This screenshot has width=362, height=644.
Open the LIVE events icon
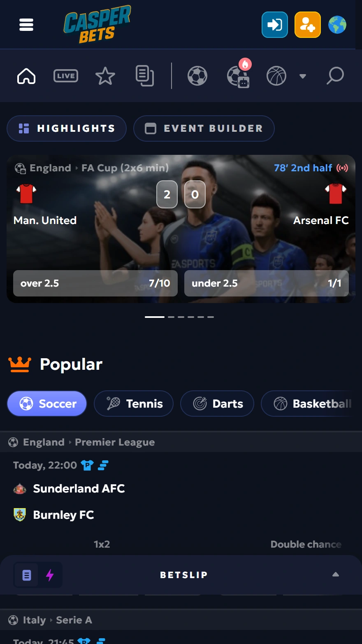coord(66,76)
